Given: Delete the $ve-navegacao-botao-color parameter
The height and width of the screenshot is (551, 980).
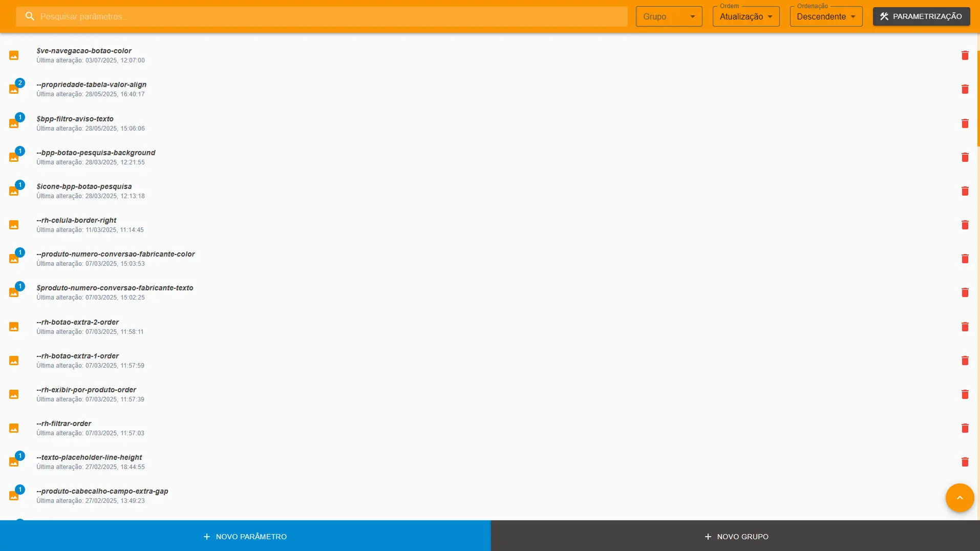Looking at the screenshot, I should [x=965, y=55].
